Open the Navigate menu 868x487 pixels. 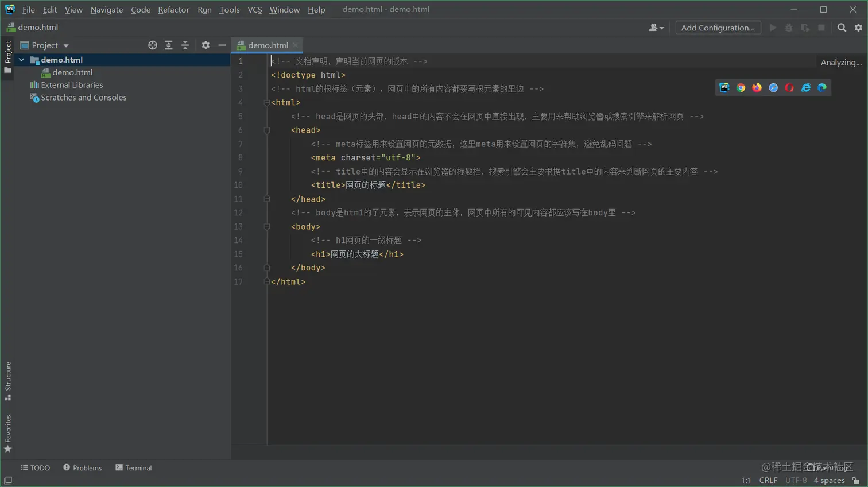[107, 10]
